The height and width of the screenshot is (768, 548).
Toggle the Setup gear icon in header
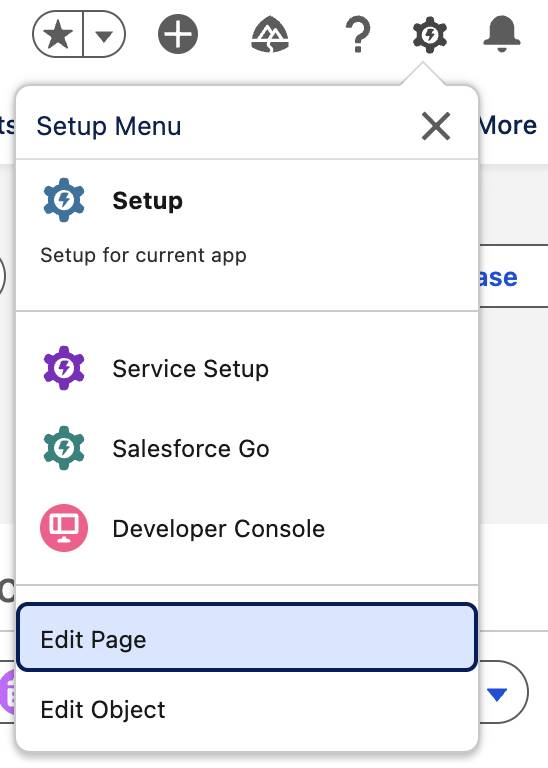pos(429,35)
